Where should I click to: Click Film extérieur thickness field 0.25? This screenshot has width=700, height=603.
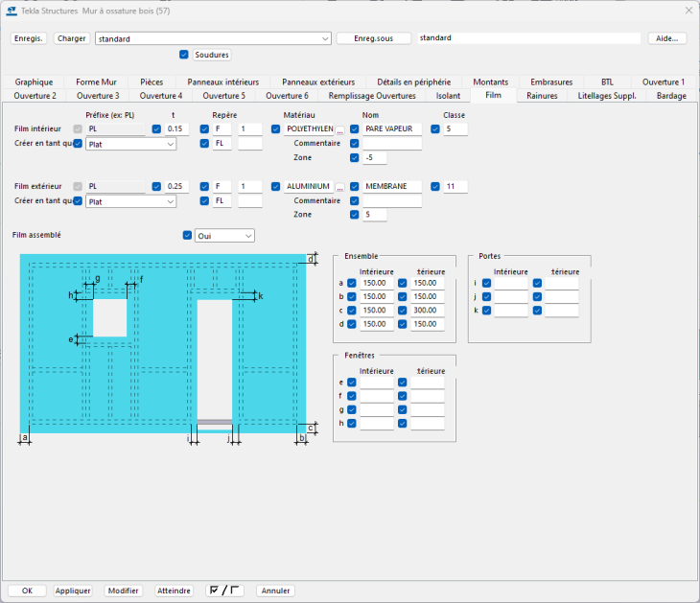(176, 187)
